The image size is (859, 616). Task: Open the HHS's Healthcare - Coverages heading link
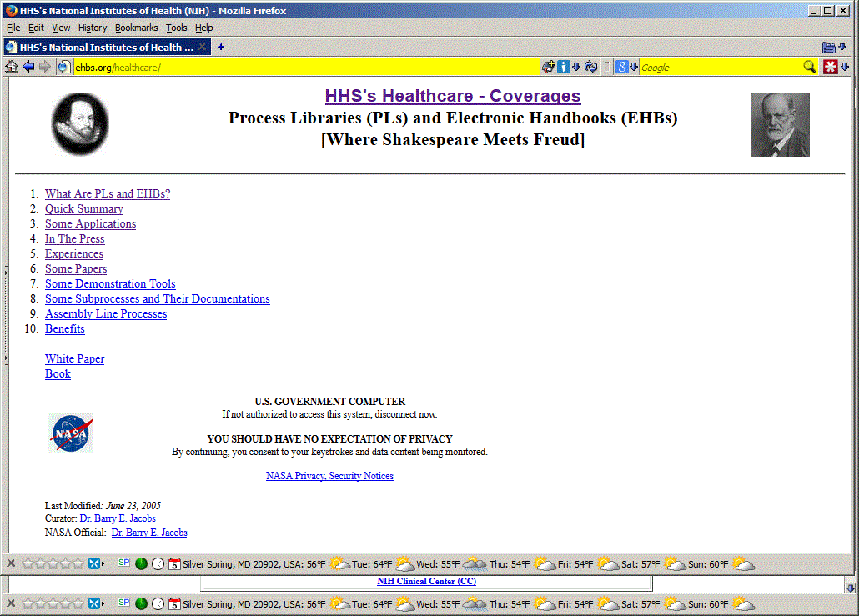453,96
